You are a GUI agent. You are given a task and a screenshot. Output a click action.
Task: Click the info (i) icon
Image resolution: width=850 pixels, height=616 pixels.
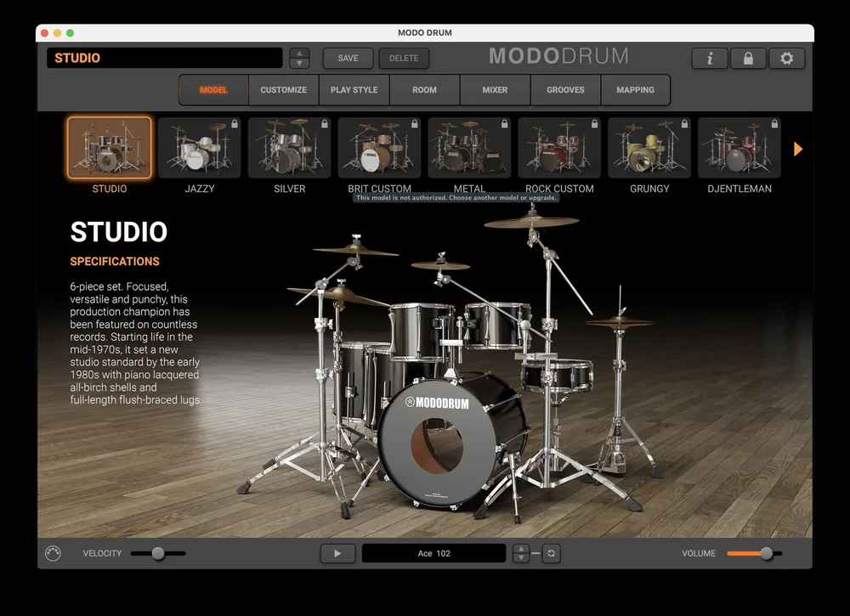[709, 58]
